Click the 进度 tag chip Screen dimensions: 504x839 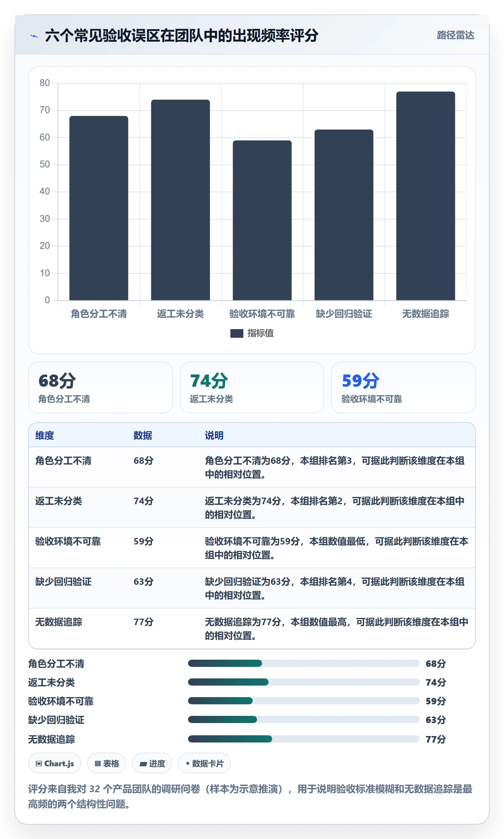click(152, 763)
